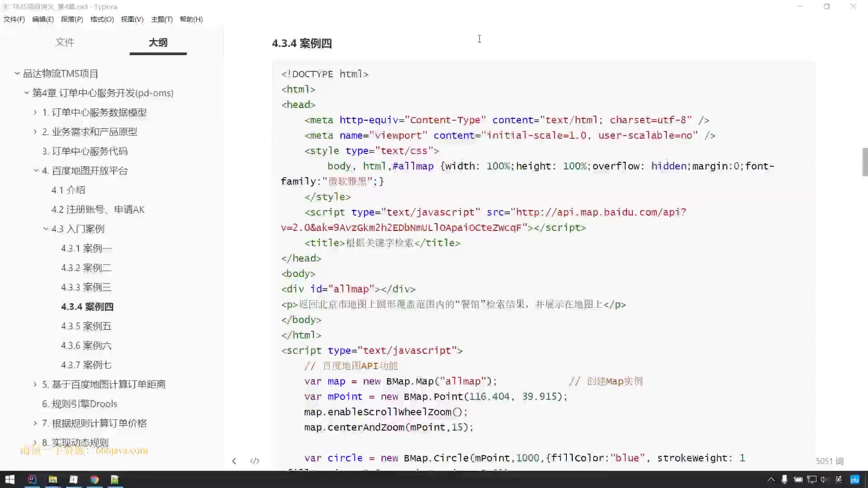Expand 1. 订单中心服务数据模型 section

(35, 112)
